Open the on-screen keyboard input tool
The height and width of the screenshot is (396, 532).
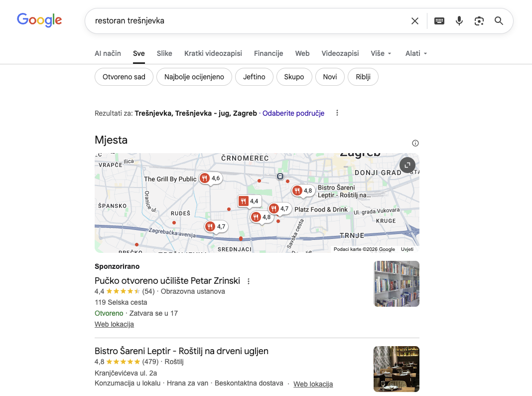coord(439,21)
